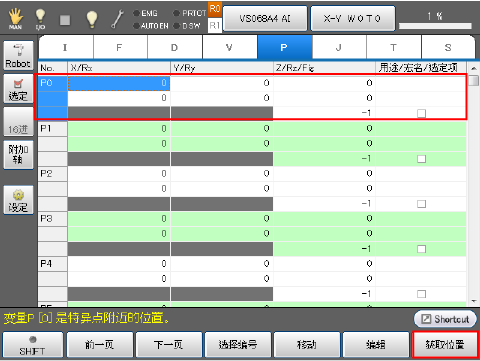Open the X-Y W0 T0 coordinate selector

[x=353, y=18]
